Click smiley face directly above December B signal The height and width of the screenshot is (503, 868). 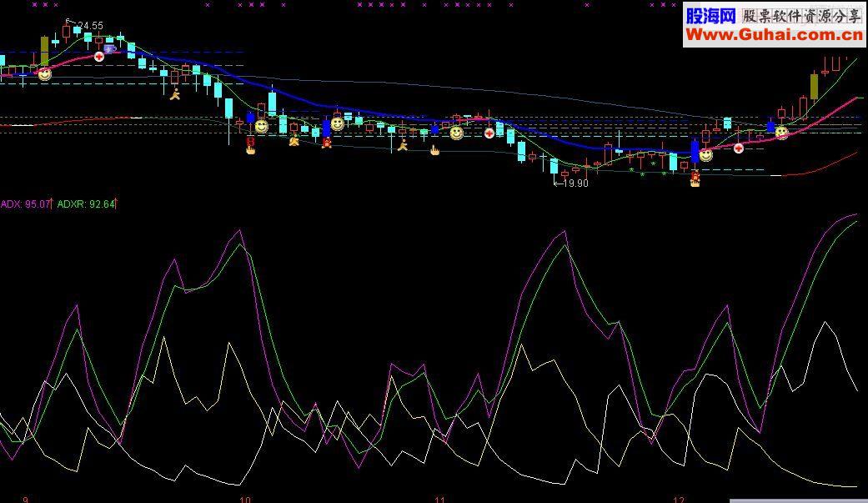705,155
